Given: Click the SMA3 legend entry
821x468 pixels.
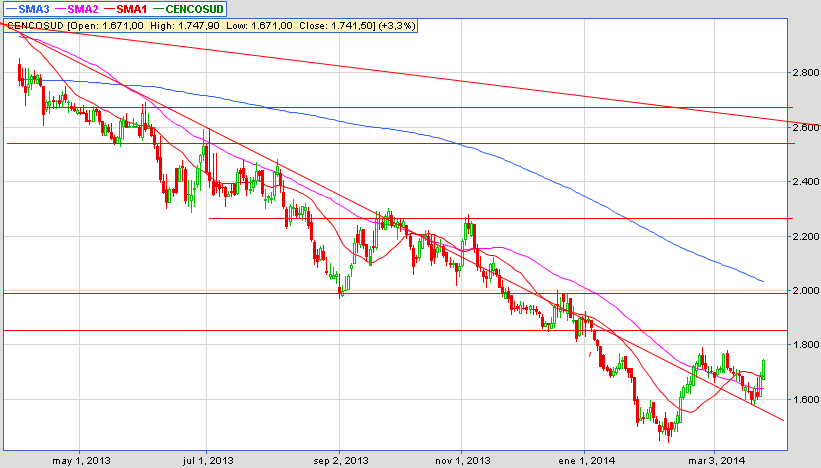Looking at the screenshot, I should (27, 9).
